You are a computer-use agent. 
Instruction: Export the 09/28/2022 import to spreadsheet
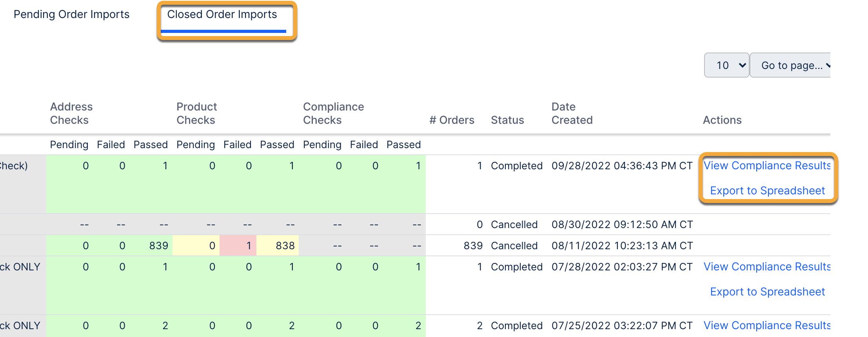[x=767, y=191]
